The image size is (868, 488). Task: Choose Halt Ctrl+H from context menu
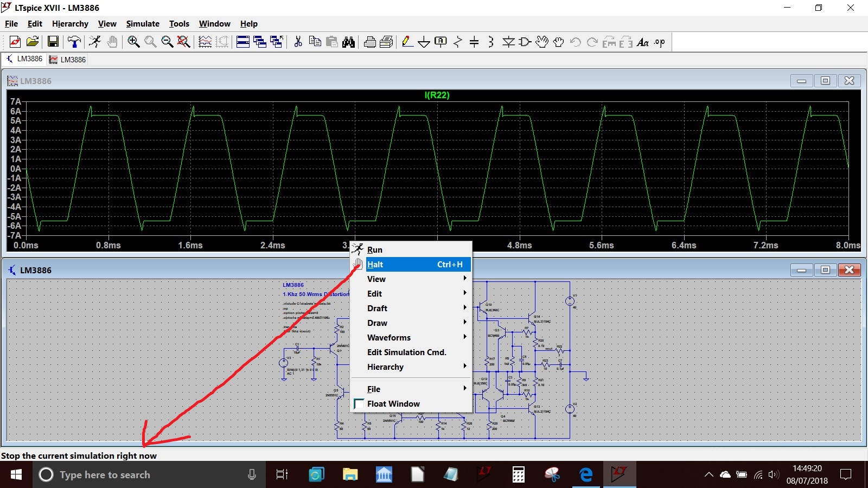pyautogui.click(x=411, y=265)
